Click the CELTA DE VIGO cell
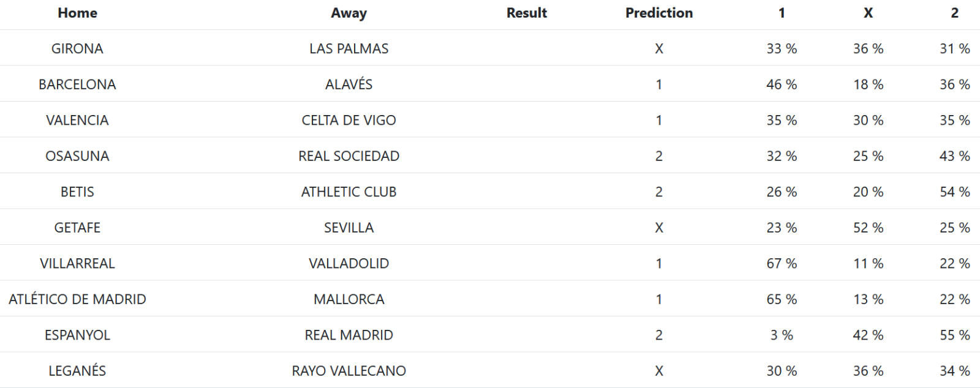 pos(349,120)
